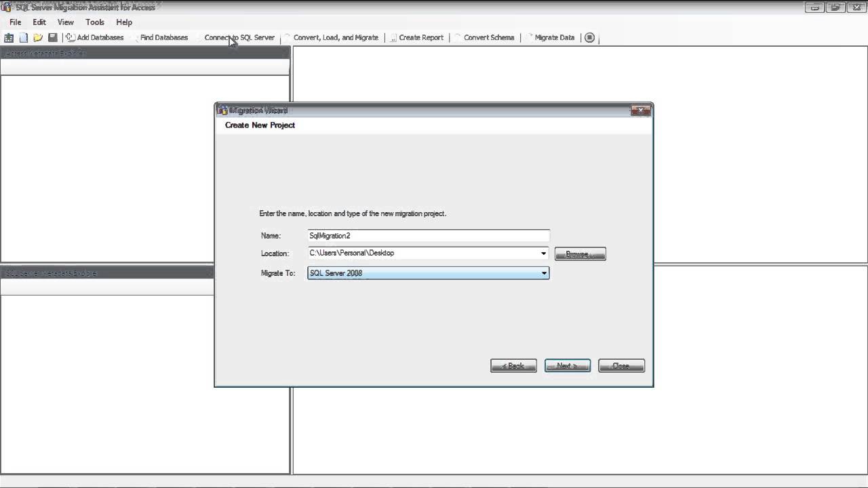Expand the Location dropdown arrow
Screen dimensions: 868x488
click(x=543, y=253)
